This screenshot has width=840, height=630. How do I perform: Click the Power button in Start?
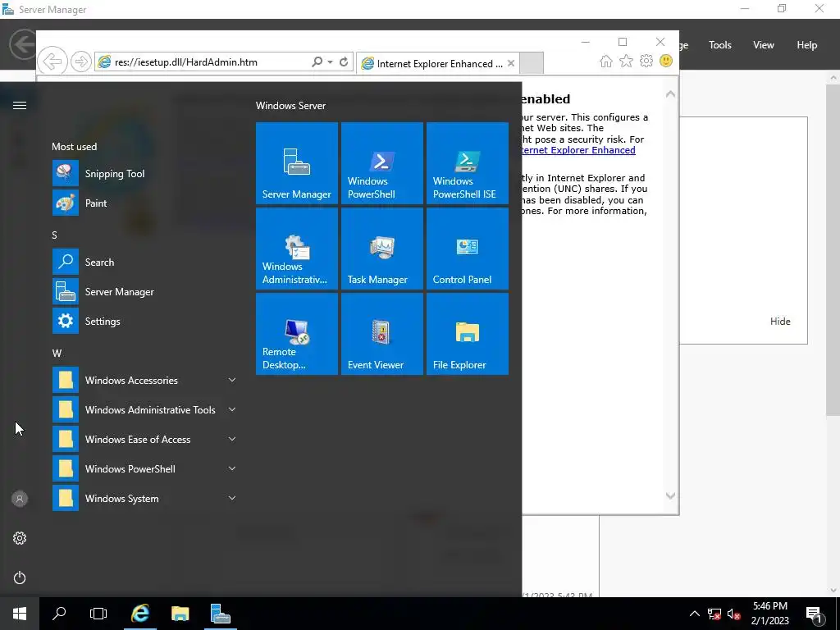coord(20,577)
